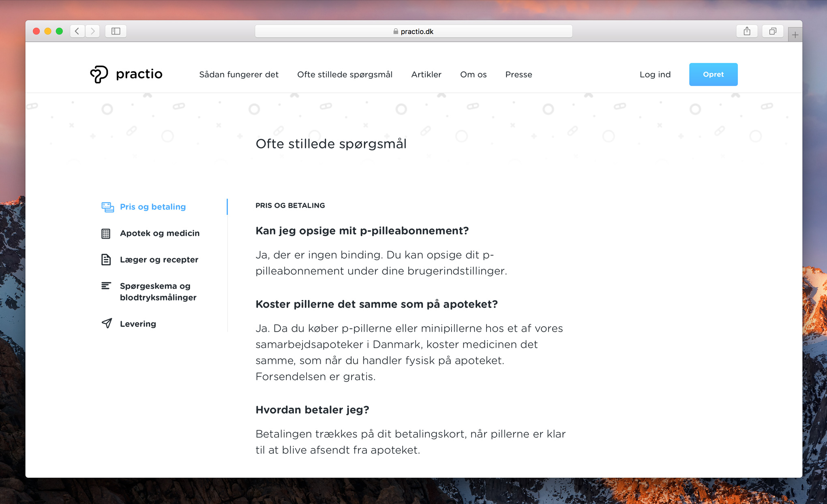Click heading Kan jeg opsige mit p-pilleabonnement?
The height and width of the screenshot is (504, 827).
(362, 231)
